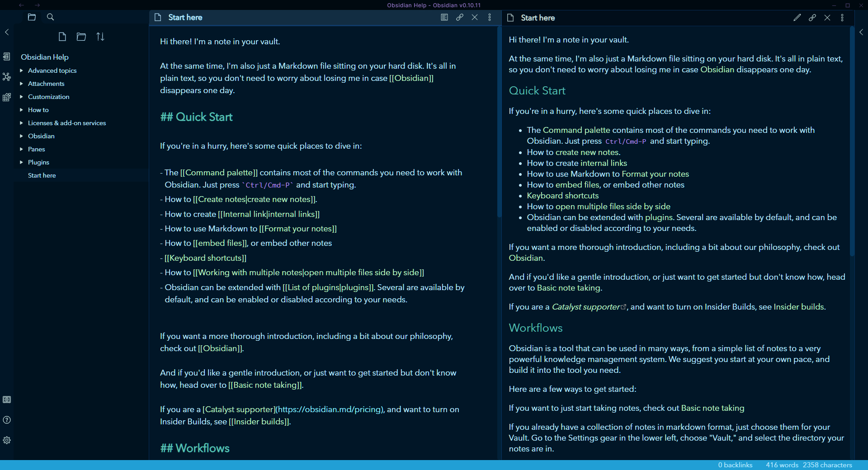Click the link icon in the right preview pane
This screenshot has width=868, height=470.
pyautogui.click(x=812, y=18)
